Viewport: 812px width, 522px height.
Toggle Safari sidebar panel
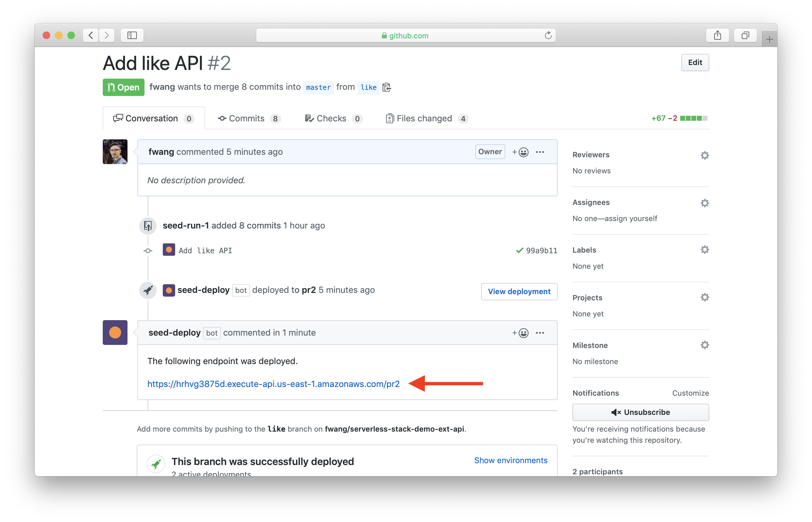coord(132,35)
